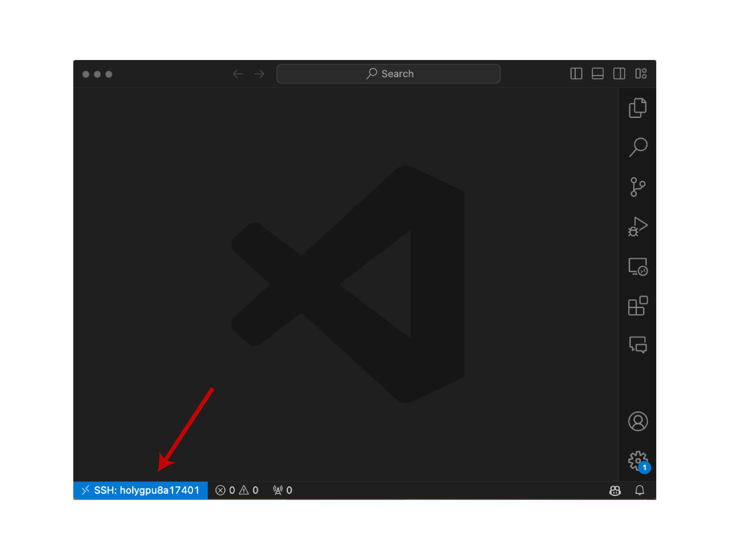Open the Extensions view
Image resolution: width=729 pixels, height=560 pixels.
(x=638, y=305)
